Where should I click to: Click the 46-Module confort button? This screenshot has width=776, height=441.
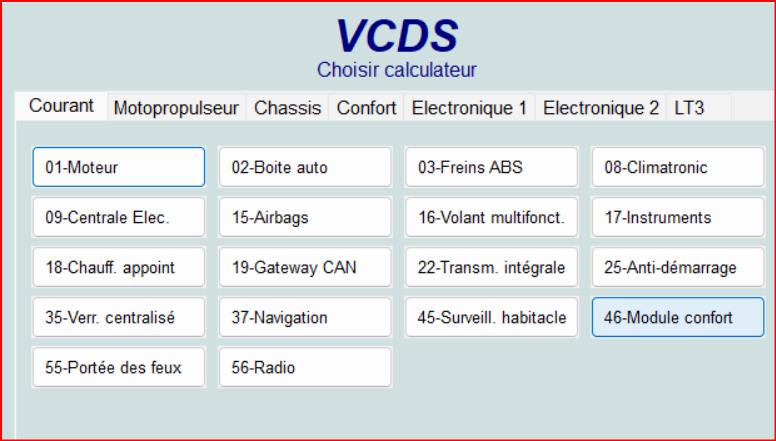(677, 317)
